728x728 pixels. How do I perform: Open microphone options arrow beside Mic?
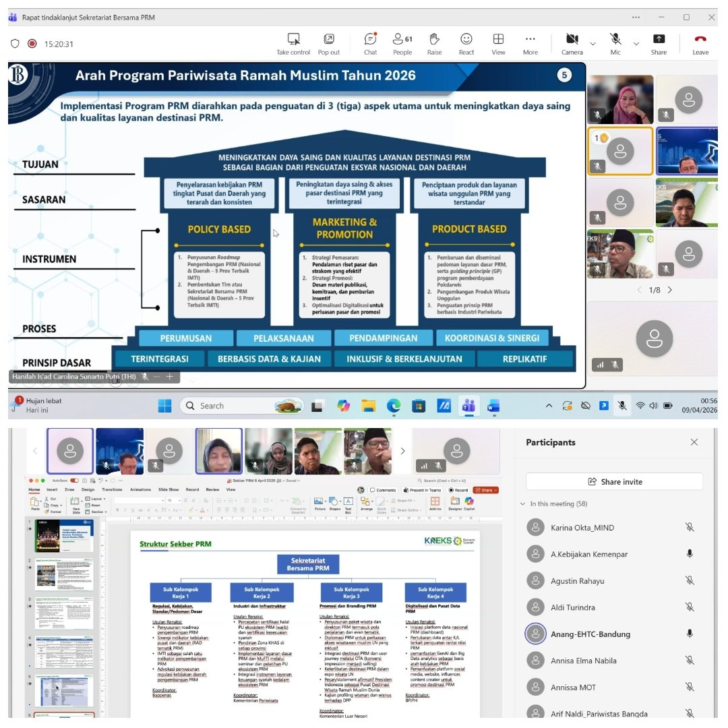636,44
